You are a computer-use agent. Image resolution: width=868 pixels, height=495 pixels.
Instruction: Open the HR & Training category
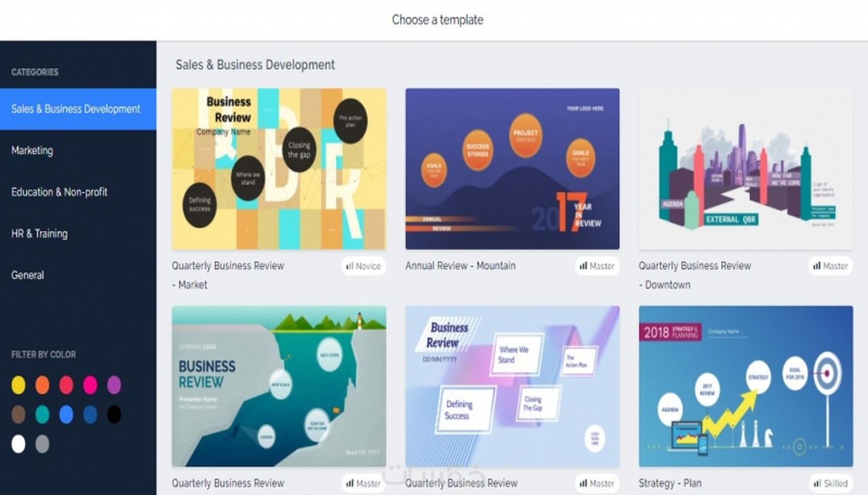(39, 234)
